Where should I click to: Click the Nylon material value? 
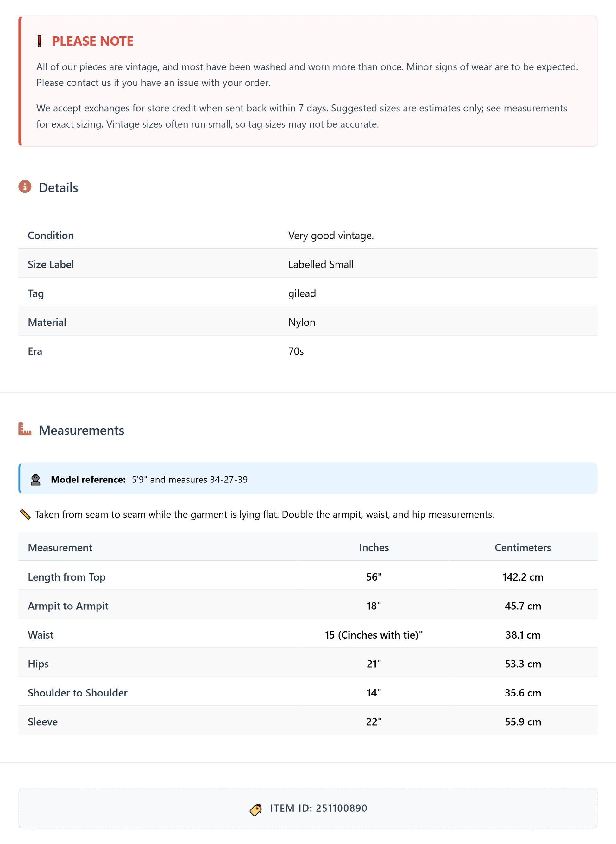(x=302, y=323)
